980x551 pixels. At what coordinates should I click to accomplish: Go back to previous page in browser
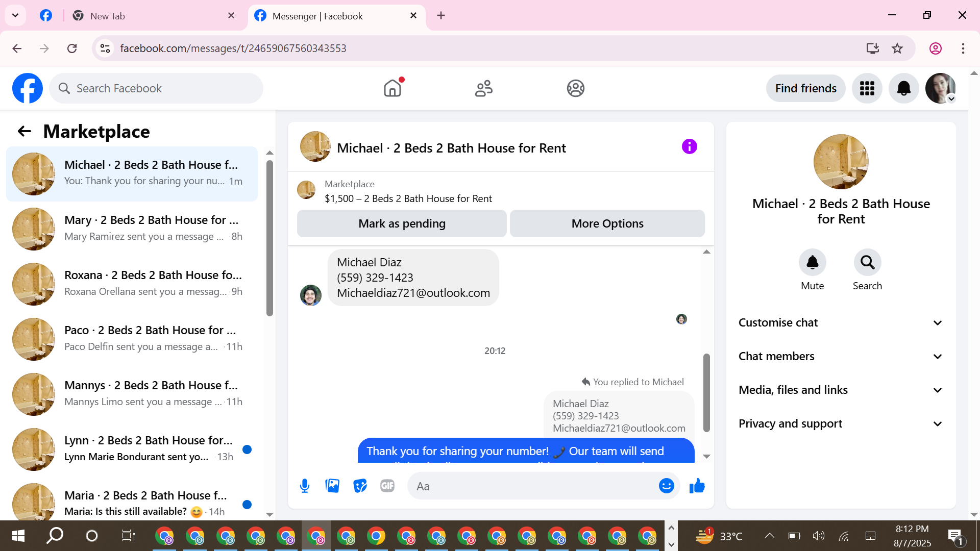pyautogui.click(x=17, y=48)
